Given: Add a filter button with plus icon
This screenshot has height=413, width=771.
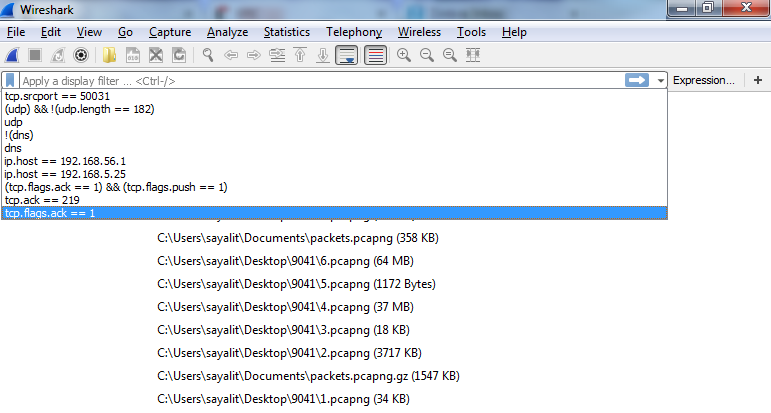Looking at the screenshot, I should pos(758,80).
